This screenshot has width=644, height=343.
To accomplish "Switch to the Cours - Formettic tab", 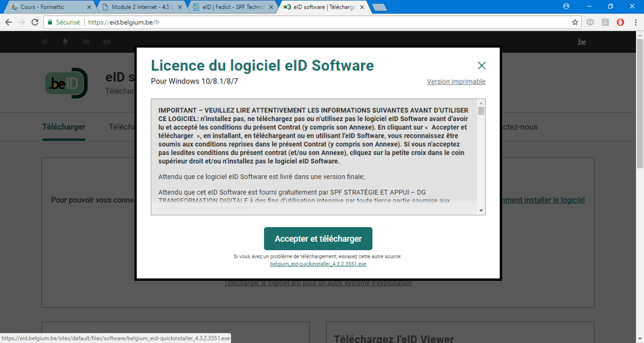I will pos(48,7).
